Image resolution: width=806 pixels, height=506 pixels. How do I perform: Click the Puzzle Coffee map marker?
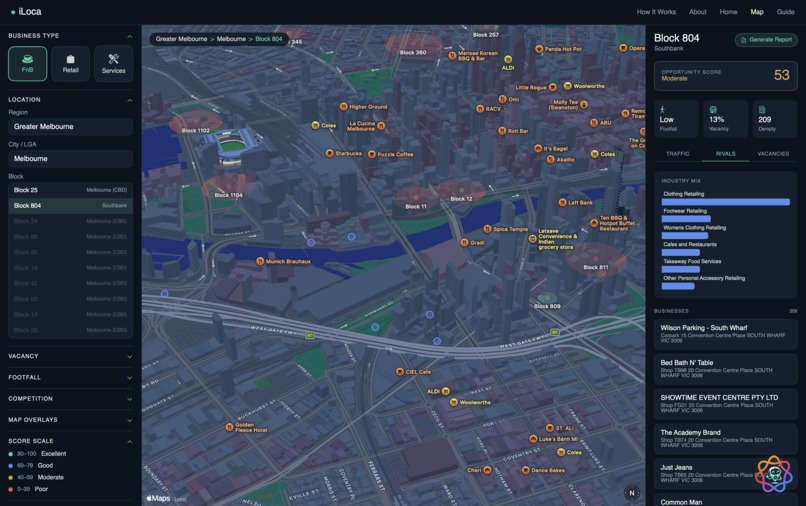[x=372, y=154]
